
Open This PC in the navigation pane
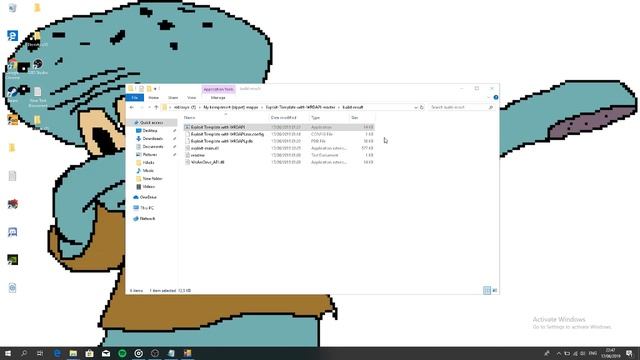click(147, 208)
